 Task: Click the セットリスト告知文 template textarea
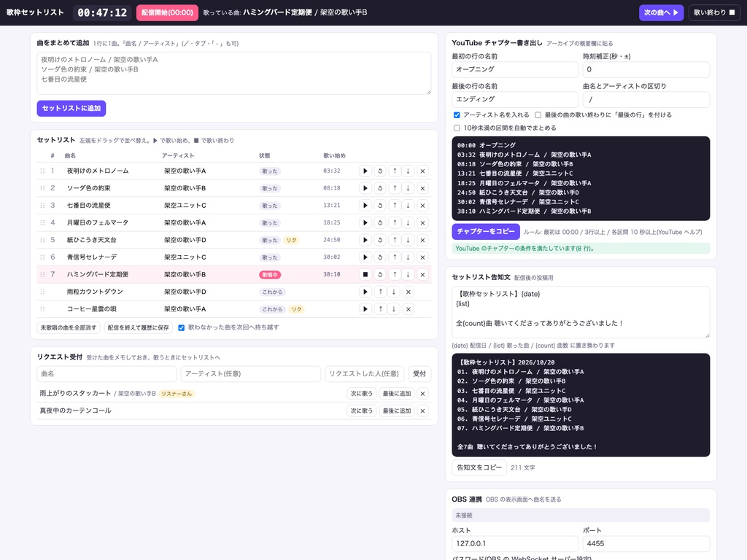(x=581, y=312)
